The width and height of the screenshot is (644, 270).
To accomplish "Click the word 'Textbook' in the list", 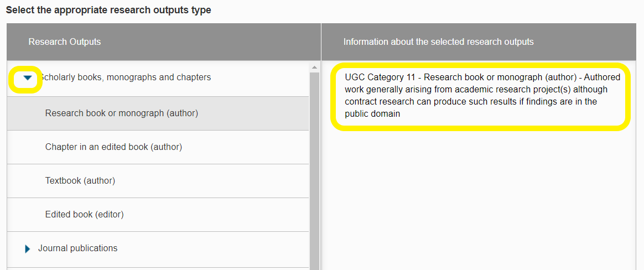I will [63, 181].
